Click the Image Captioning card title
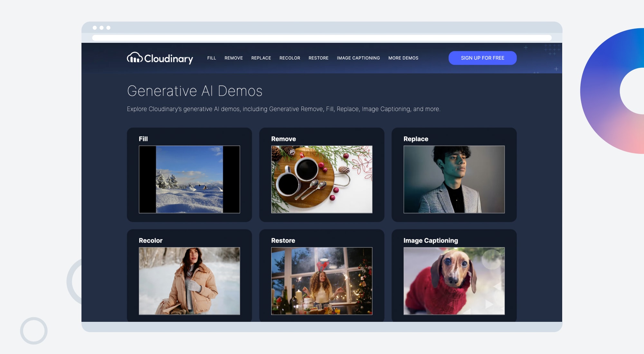Screen dimensions: 644x354 431,240
